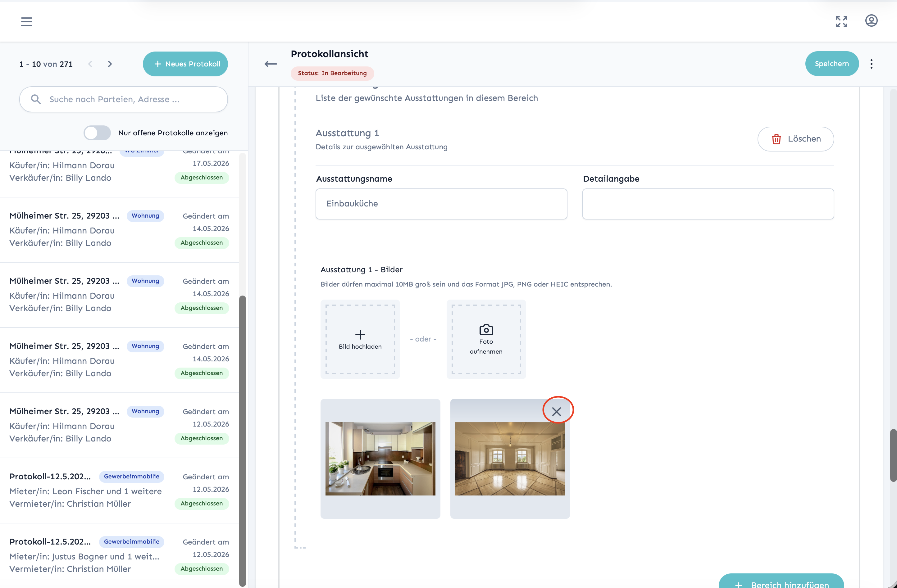Click the 10MB image size hint text

point(466,284)
